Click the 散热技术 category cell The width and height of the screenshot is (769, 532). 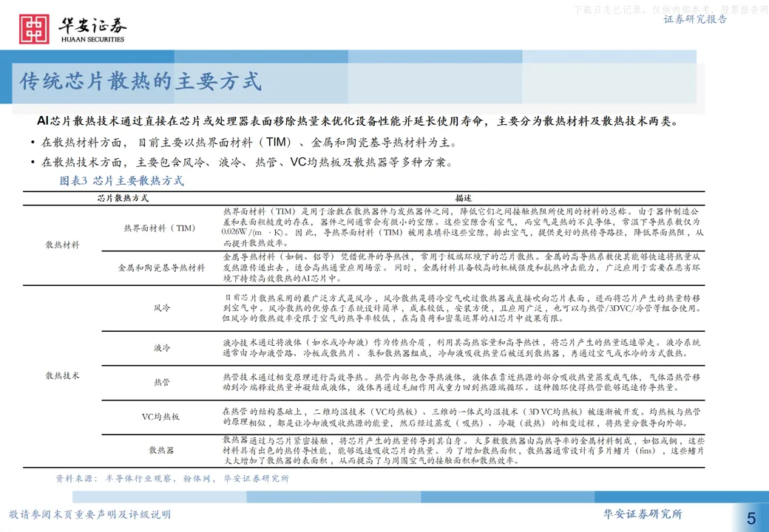[x=62, y=376]
